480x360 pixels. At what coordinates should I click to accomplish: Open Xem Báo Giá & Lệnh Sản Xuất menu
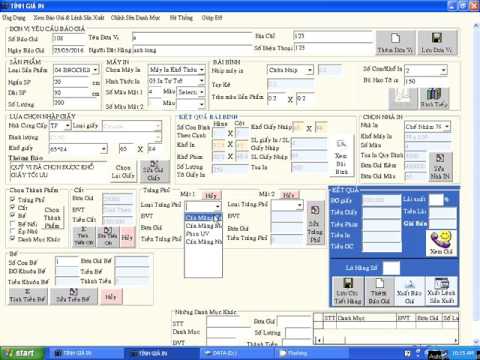68,18
